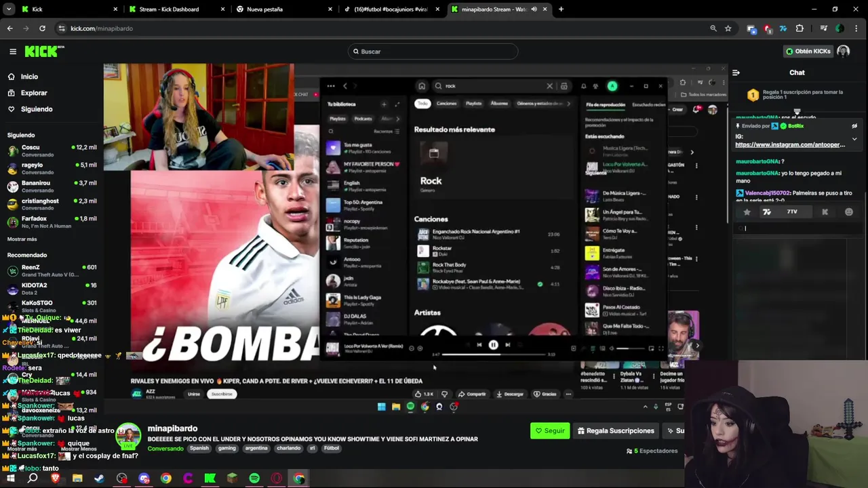Expand the gift leaderboard handle
Image resolution: width=868 pixels, height=488 pixels.
[x=797, y=112]
